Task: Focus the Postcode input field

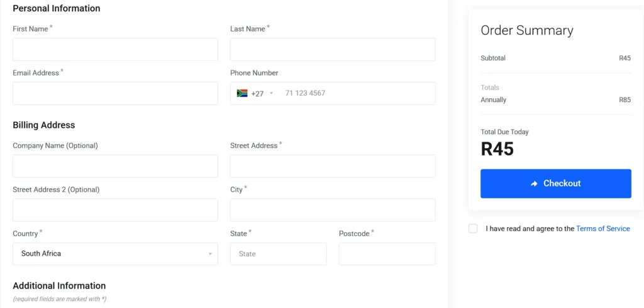Action: click(x=387, y=254)
